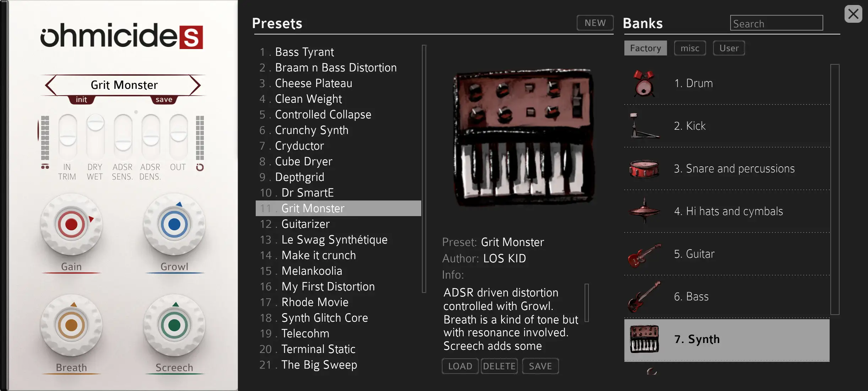Click the hi-hat cymbal bank icon

[644, 211]
